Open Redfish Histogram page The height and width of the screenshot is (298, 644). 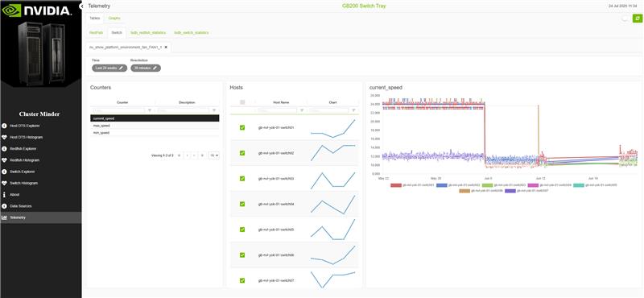click(24, 160)
